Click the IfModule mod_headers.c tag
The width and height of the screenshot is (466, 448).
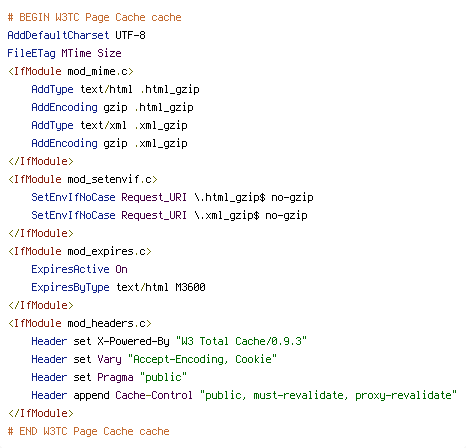coord(80,323)
